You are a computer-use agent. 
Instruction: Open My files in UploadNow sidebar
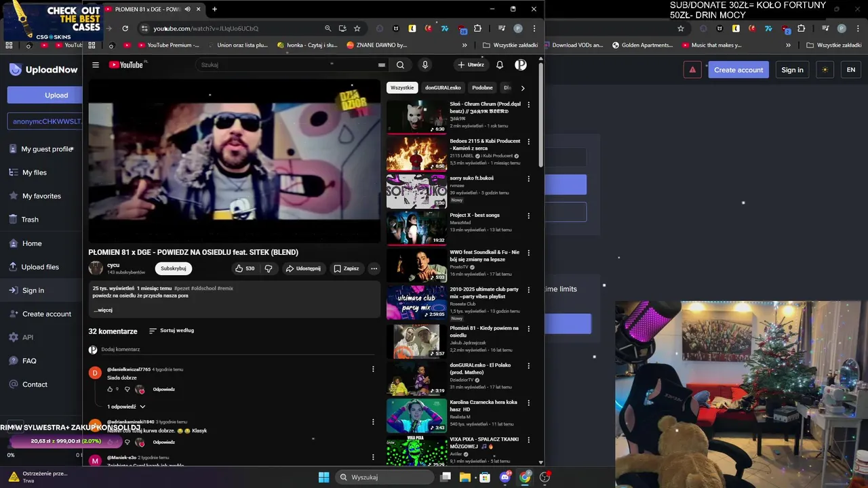point(34,173)
